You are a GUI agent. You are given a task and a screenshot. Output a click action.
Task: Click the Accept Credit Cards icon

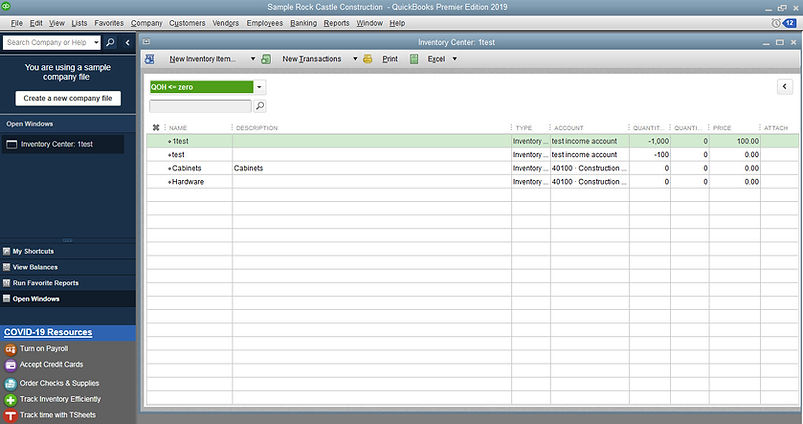(x=10, y=365)
